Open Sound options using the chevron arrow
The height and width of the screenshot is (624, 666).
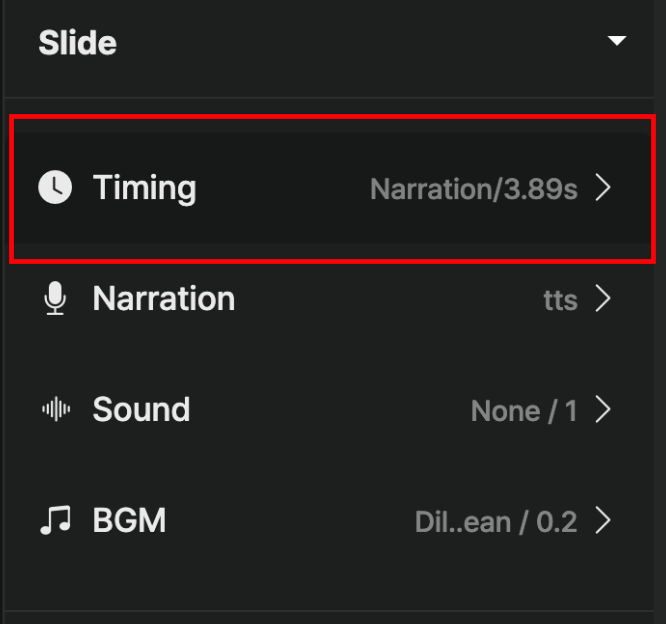click(x=603, y=409)
